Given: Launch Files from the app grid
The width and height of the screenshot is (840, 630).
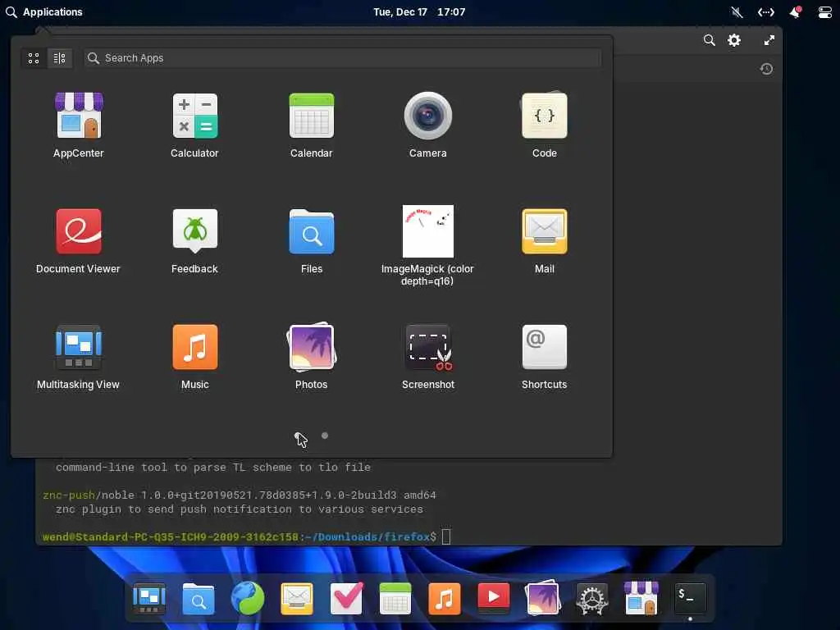Looking at the screenshot, I should pyautogui.click(x=311, y=241).
